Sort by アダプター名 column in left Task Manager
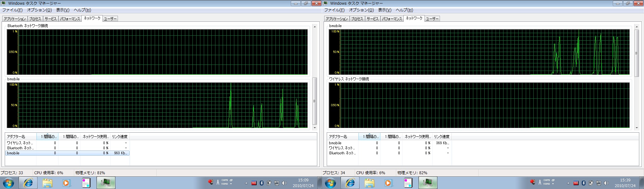The height and width of the screenshot is (189, 644). tap(21, 136)
